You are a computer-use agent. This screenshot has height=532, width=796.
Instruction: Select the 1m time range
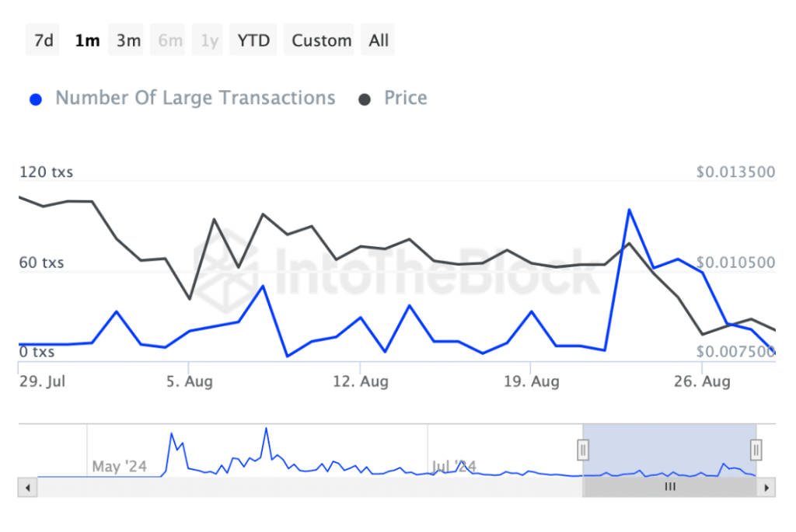pyautogui.click(x=87, y=40)
